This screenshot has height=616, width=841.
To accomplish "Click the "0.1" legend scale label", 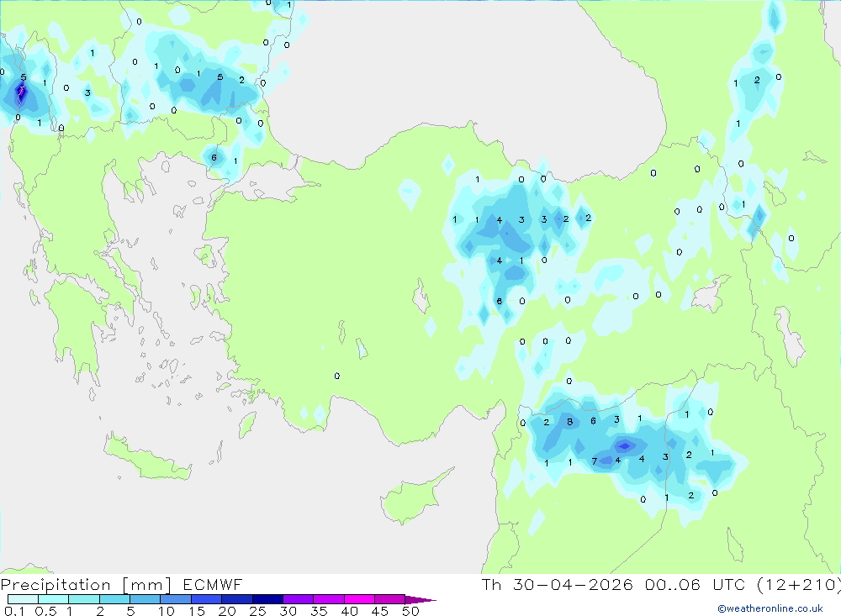I will [14, 611].
